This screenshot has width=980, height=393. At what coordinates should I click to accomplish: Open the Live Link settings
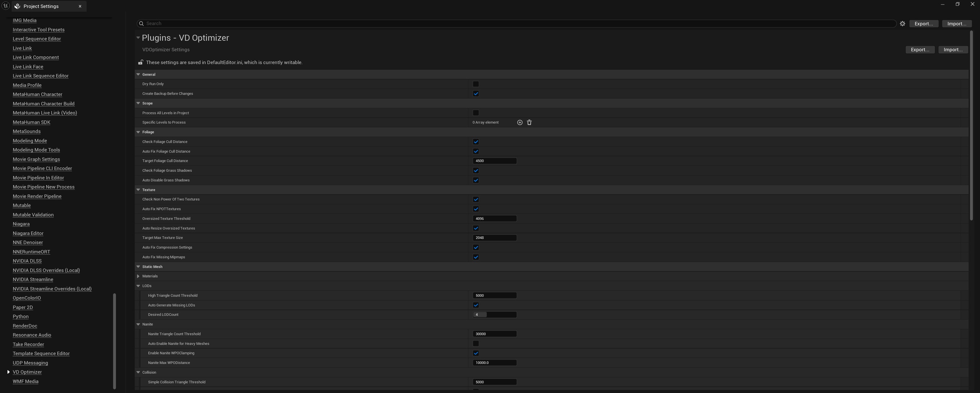tap(22, 48)
